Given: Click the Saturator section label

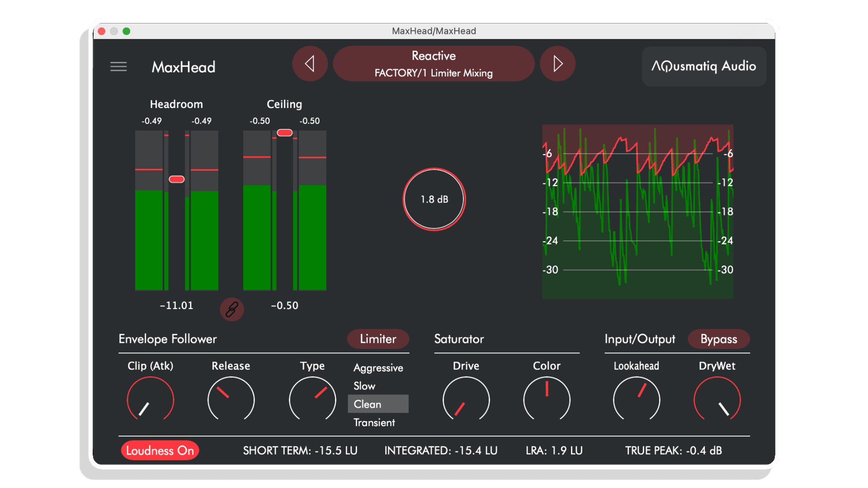Looking at the screenshot, I should coord(459,339).
